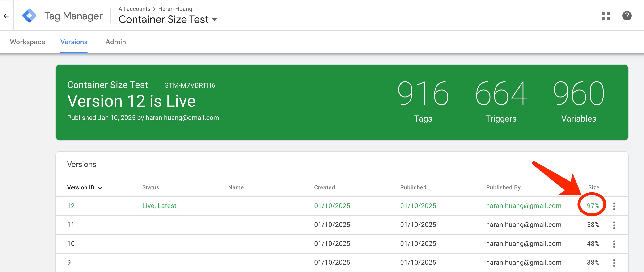
Task: Open the help question mark icon
Action: click(627, 16)
